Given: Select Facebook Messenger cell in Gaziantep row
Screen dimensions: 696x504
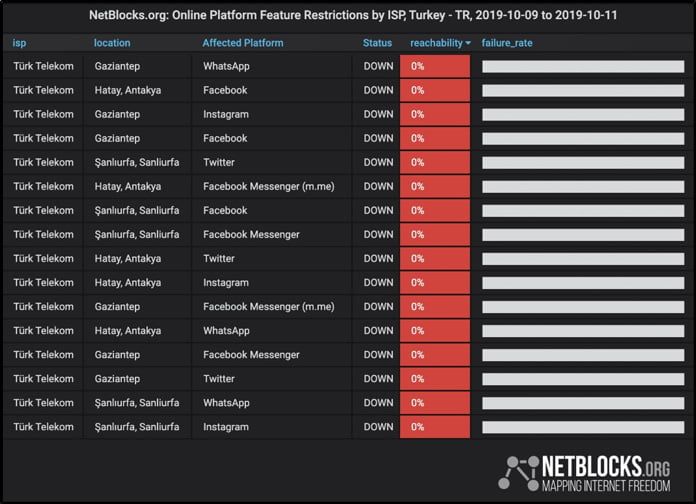Looking at the screenshot, I should [251, 355].
